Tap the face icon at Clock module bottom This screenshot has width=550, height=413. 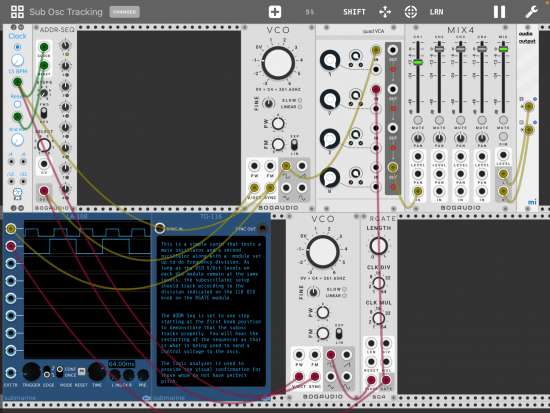coord(17,193)
